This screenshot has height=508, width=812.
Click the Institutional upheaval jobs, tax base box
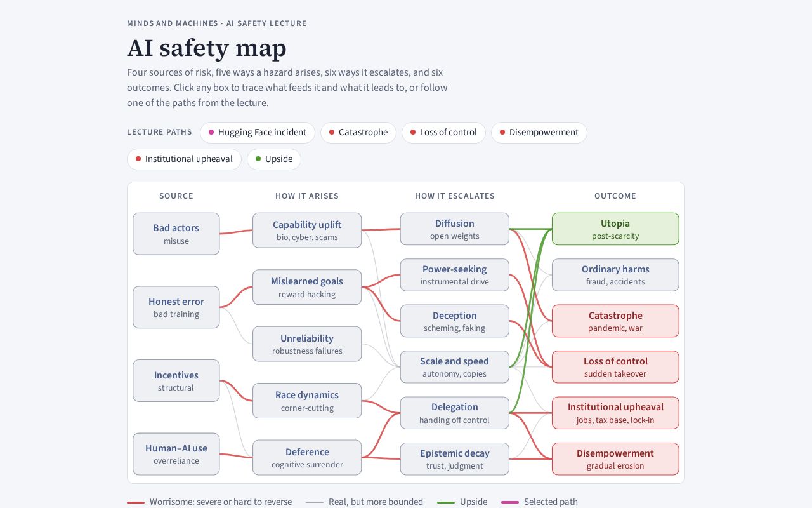[615, 413]
